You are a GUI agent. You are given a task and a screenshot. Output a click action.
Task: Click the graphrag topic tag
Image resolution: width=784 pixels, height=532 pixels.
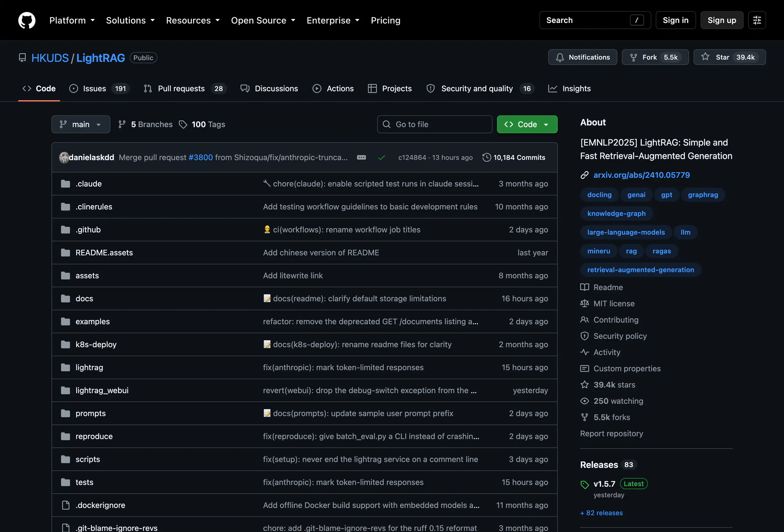pos(703,195)
